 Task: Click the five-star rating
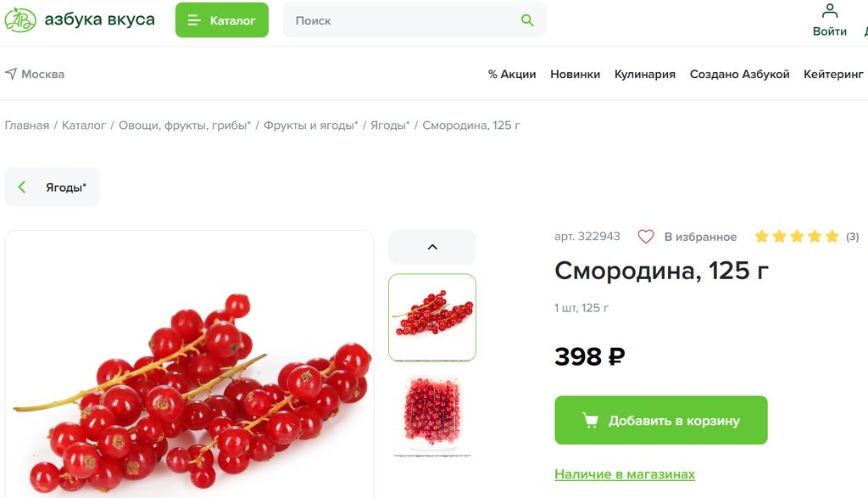(797, 237)
